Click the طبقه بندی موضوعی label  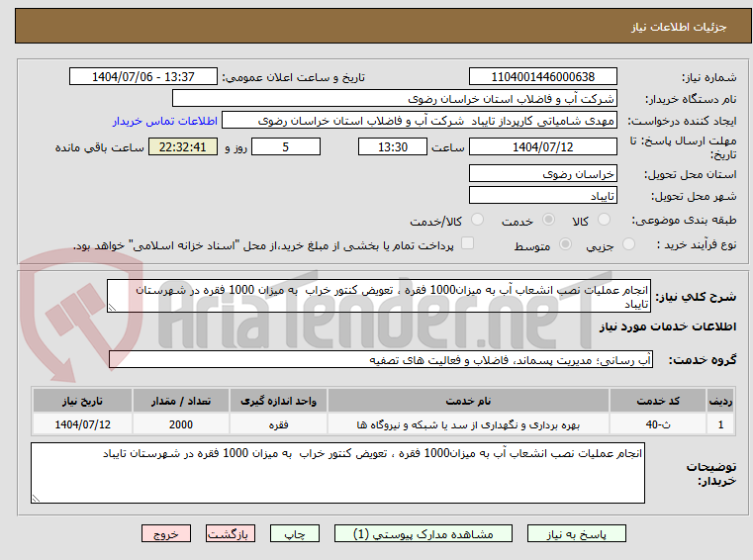click(684, 220)
